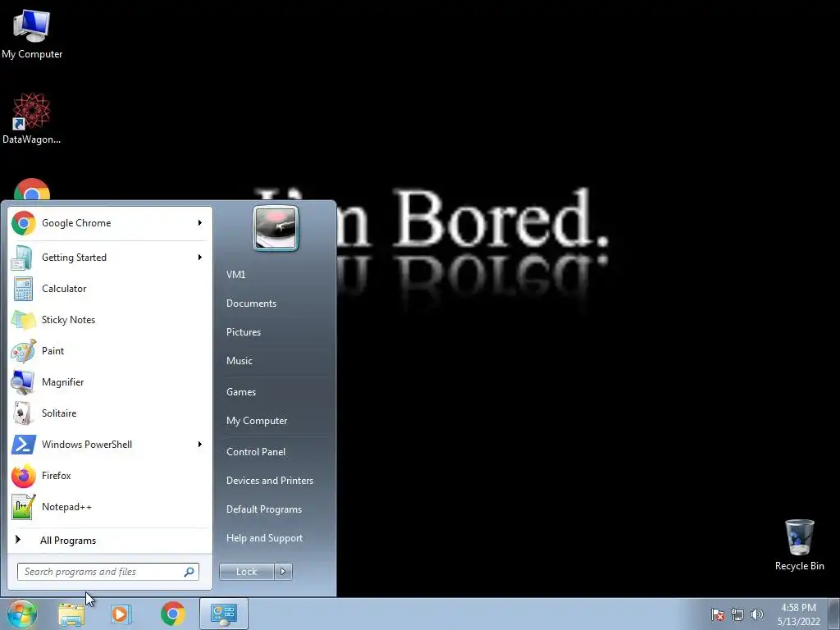The height and width of the screenshot is (630, 840).
Task: Open Sticky Notes icon in Start menu
Action: (x=23, y=320)
